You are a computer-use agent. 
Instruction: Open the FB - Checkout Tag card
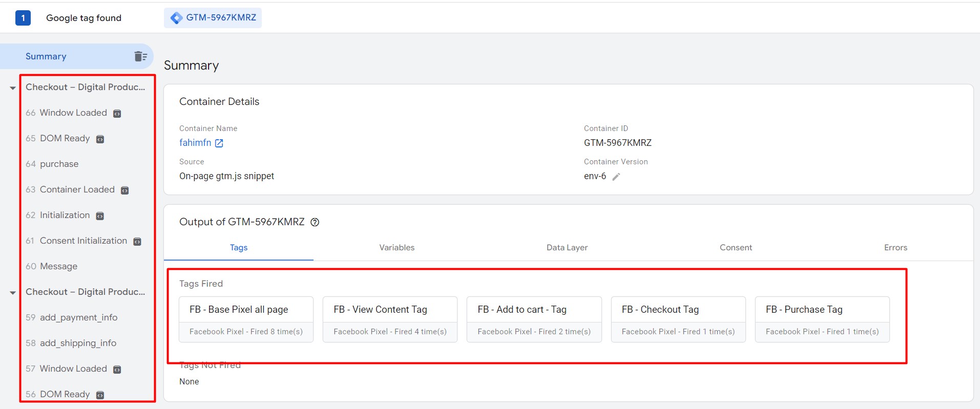[678, 319]
